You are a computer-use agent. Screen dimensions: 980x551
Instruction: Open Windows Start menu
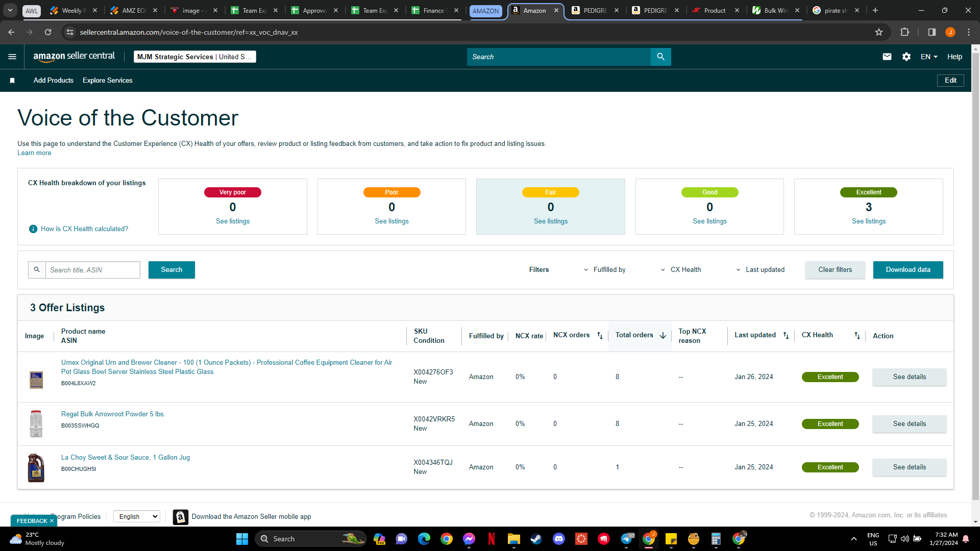coord(242,539)
